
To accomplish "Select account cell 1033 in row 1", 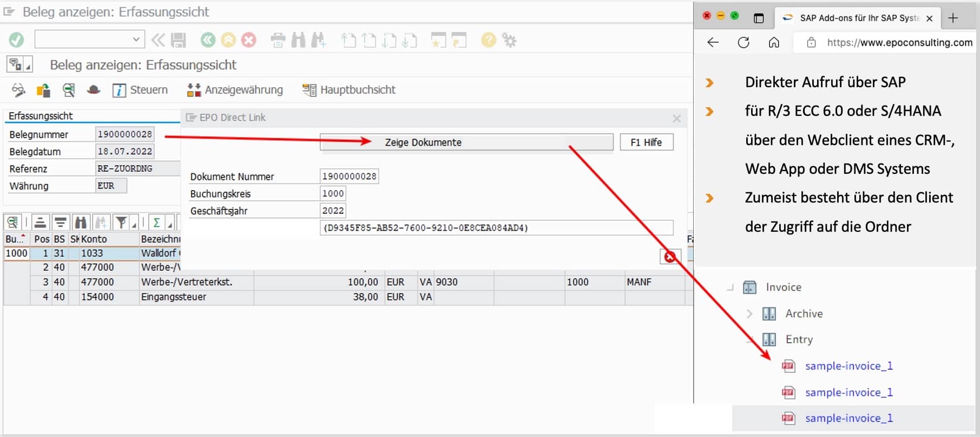I will click(108, 253).
